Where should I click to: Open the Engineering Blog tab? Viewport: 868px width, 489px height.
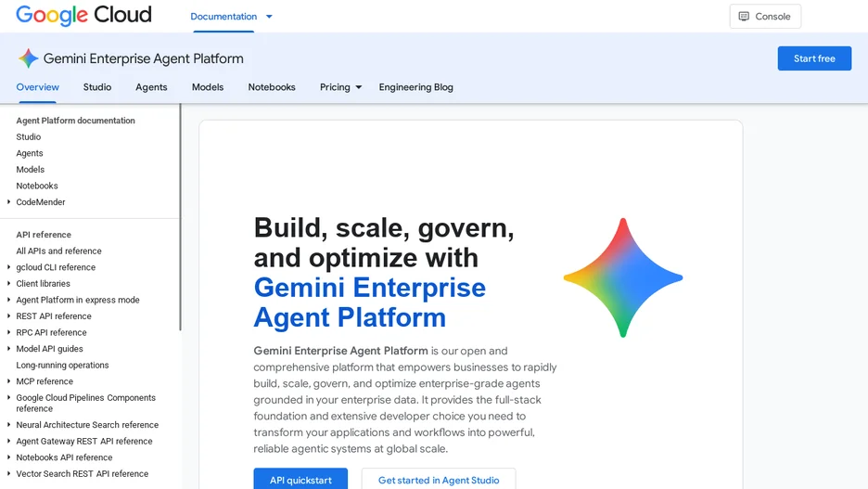[x=415, y=87]
